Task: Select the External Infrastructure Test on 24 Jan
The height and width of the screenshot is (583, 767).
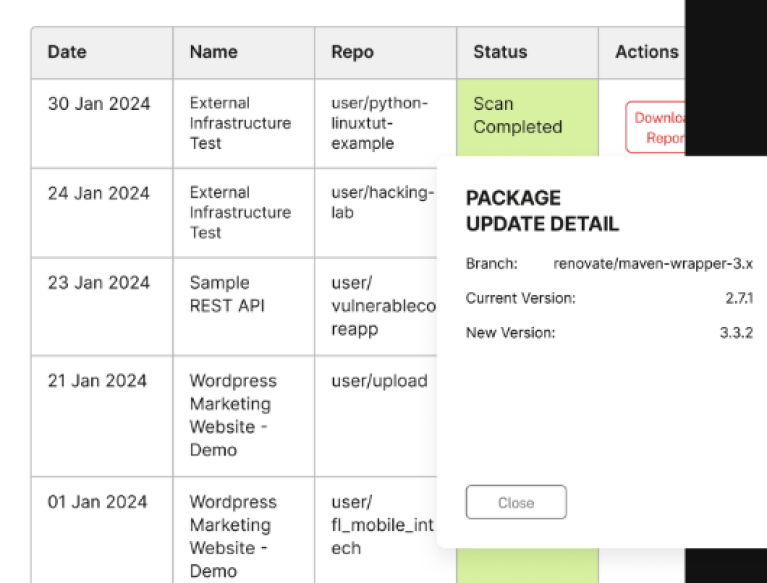Action: coord(240,212)
